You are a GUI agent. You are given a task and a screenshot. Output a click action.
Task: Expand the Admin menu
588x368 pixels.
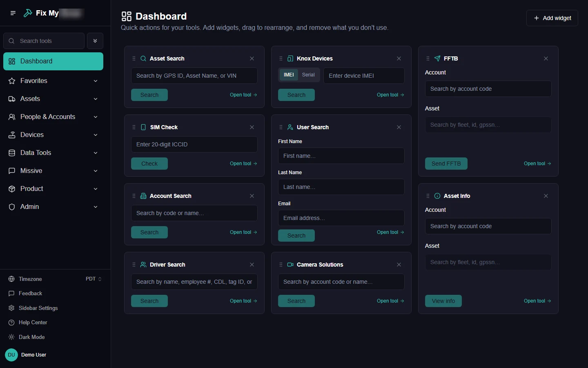click(53, 207)
